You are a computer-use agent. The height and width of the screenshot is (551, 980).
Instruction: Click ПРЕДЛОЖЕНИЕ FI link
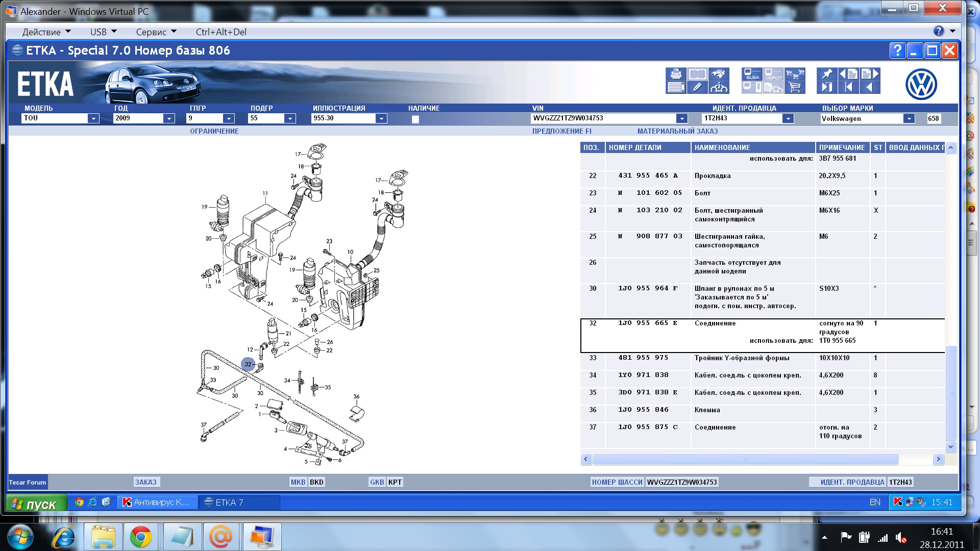click(561, 131)
